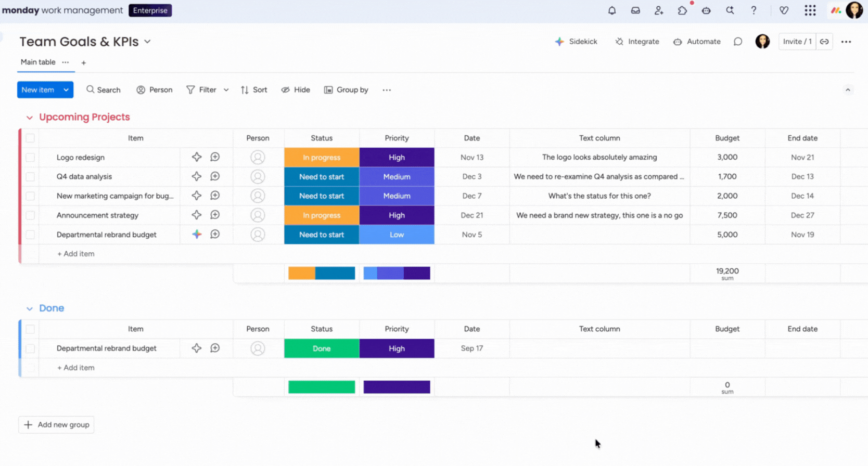Click the Sidekick button
This screenshot has height=466, width=868.
point(576,42)
